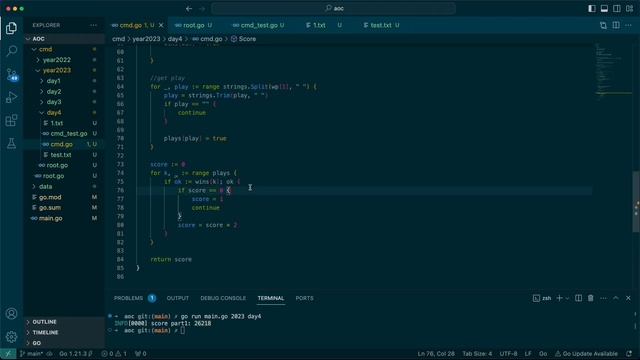Collapse the year2023 folder
Screen dimensions: 640x360
64,71
